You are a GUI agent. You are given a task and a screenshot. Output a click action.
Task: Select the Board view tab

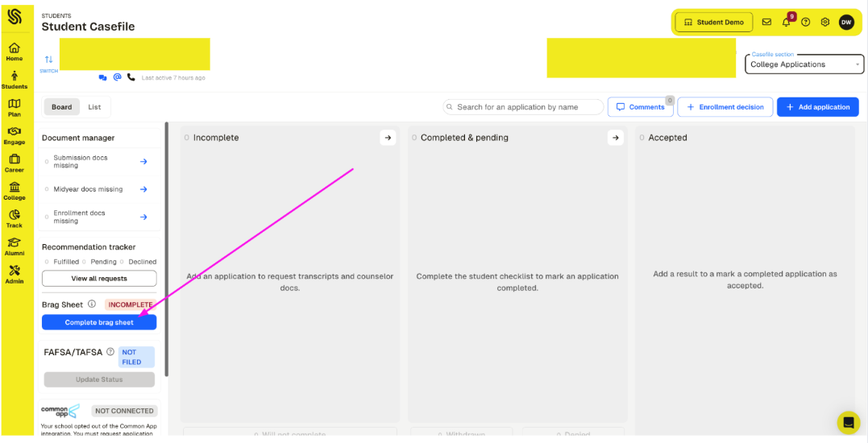tap(62, 107)
